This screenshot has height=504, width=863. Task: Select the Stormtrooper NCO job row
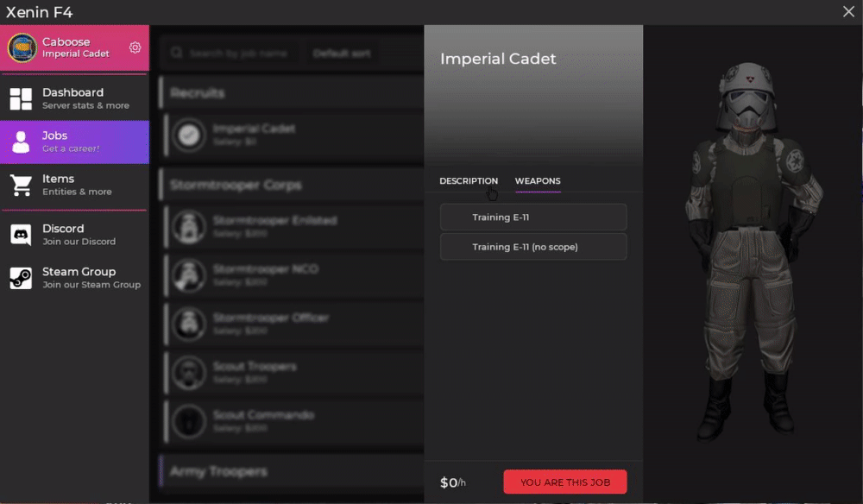(294, 275)
